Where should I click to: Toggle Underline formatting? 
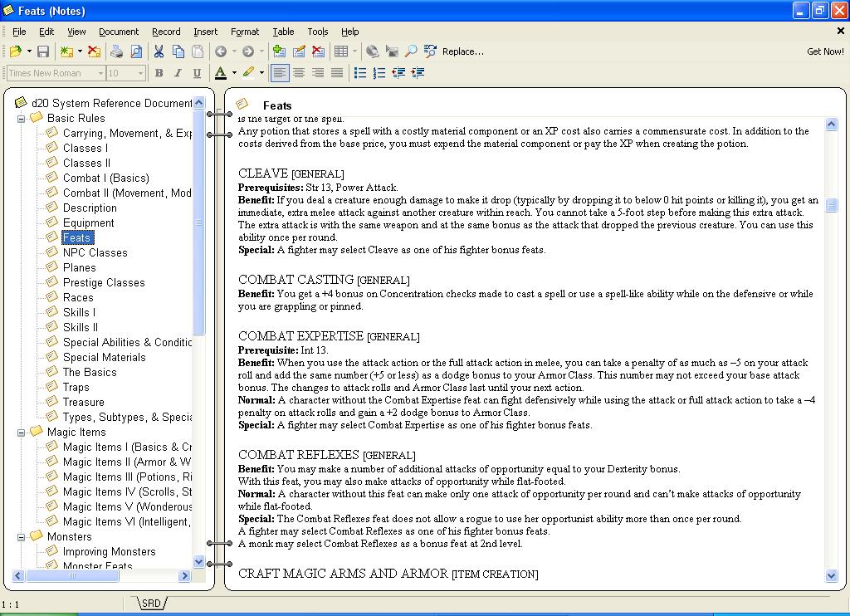click(197, 73)
